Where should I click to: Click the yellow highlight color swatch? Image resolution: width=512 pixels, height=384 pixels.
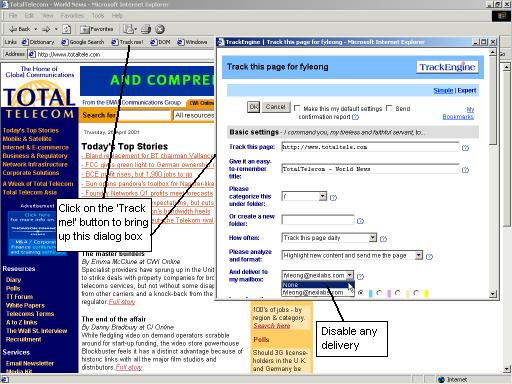(426, 293)
